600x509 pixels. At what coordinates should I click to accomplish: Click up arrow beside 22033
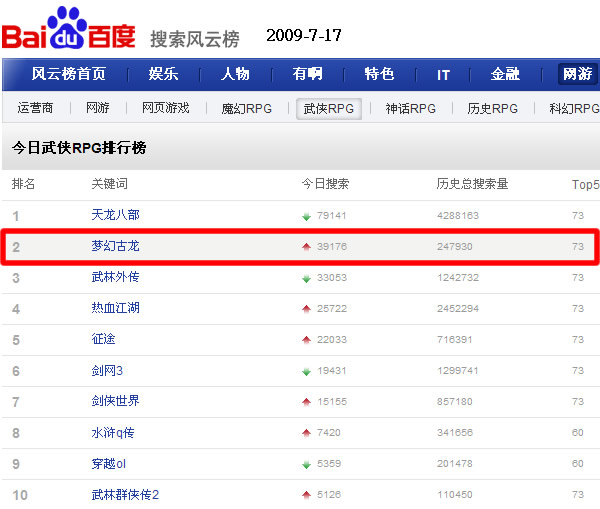[x=306, y=339]
